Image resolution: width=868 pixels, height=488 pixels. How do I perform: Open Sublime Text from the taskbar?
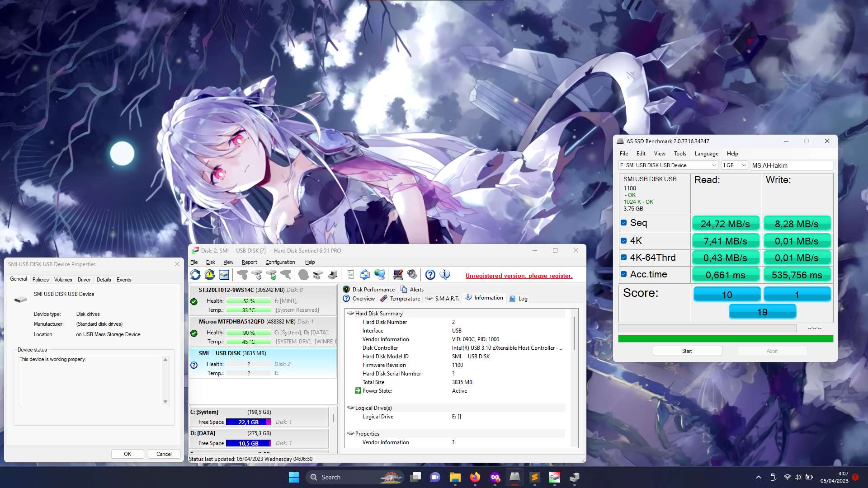(534, 477)
